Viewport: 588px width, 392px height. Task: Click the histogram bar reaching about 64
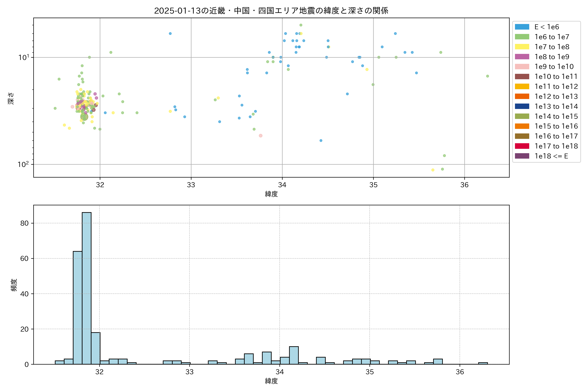[77, 308]
